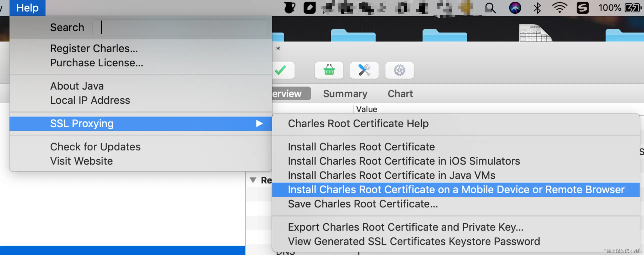Click the Value column header
The width and height of the screenshot is (644, 255).
(366, 109)
